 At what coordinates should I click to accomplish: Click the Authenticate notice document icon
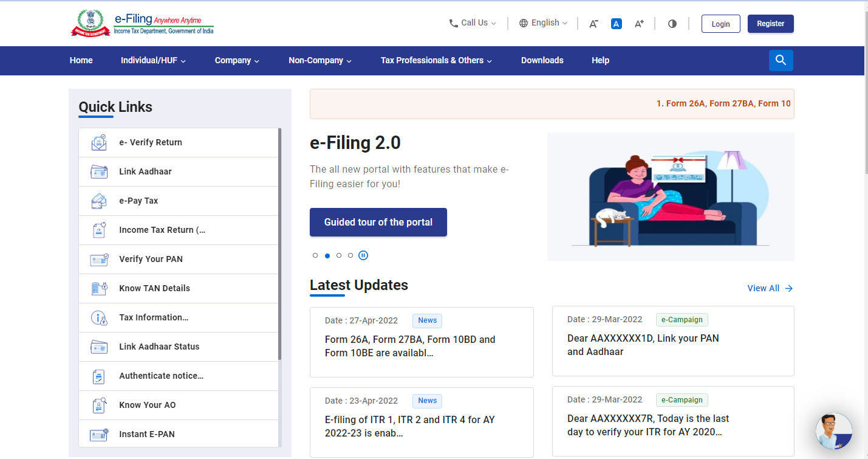99,376
